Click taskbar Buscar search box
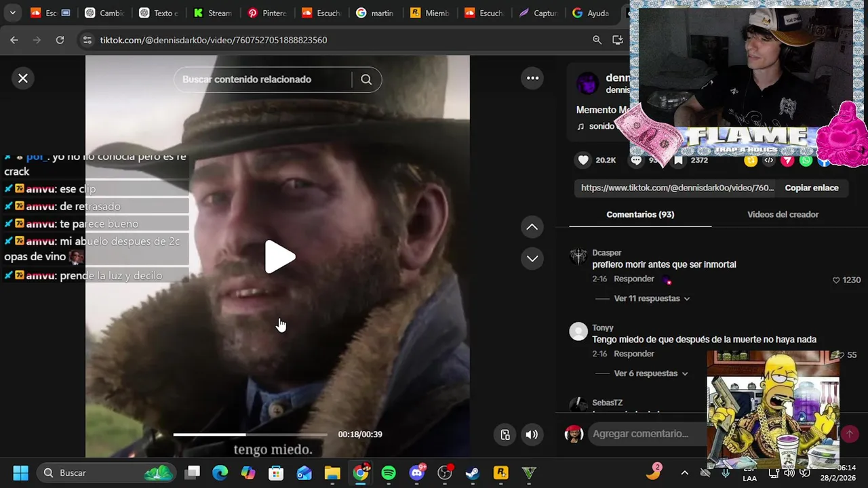 [x=106, y=472]
